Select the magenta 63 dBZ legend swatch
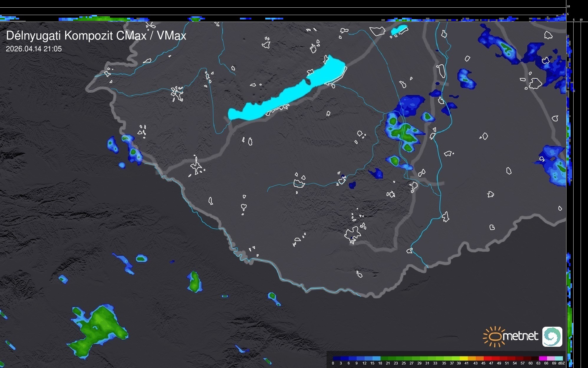The height and width of the screenshot is (368, 588). [543, 358]
